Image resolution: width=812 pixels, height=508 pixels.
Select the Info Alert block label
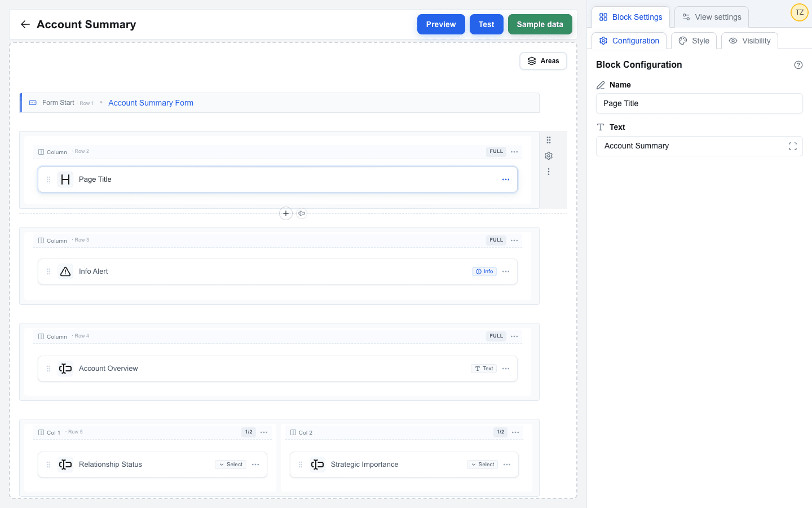[94, 271]
